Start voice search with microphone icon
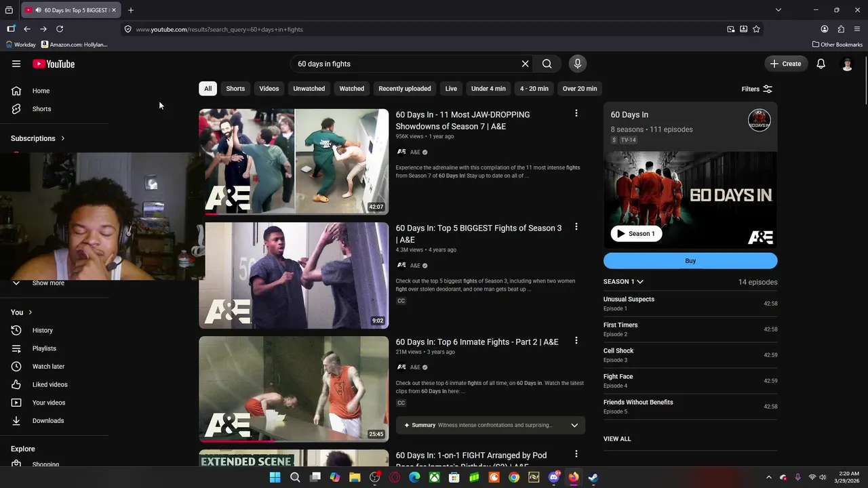Screen dimensions: 868x488 point(578,64)
